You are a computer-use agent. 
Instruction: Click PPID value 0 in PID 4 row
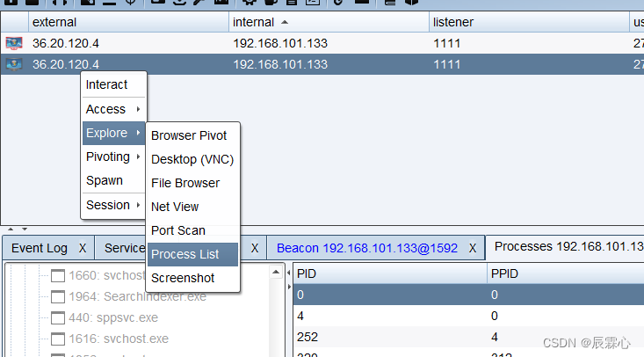coord(494,316)
